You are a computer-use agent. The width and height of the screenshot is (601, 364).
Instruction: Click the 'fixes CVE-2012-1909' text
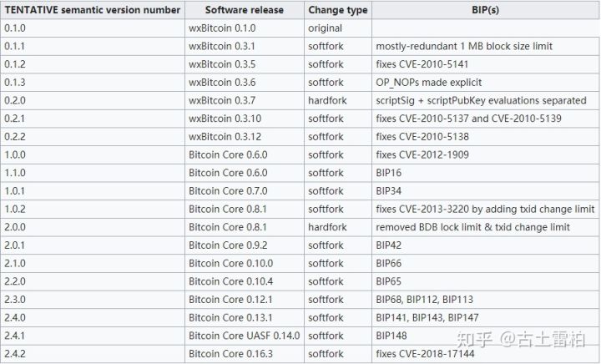coord(422,154)
